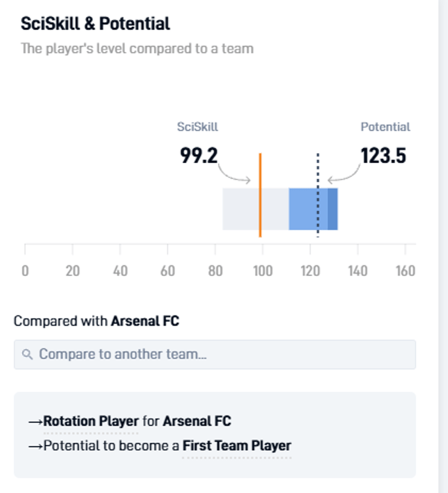Click the Compare to another team field
The height and width of the screenshot is (493, 448).
(x=214, y=354)
